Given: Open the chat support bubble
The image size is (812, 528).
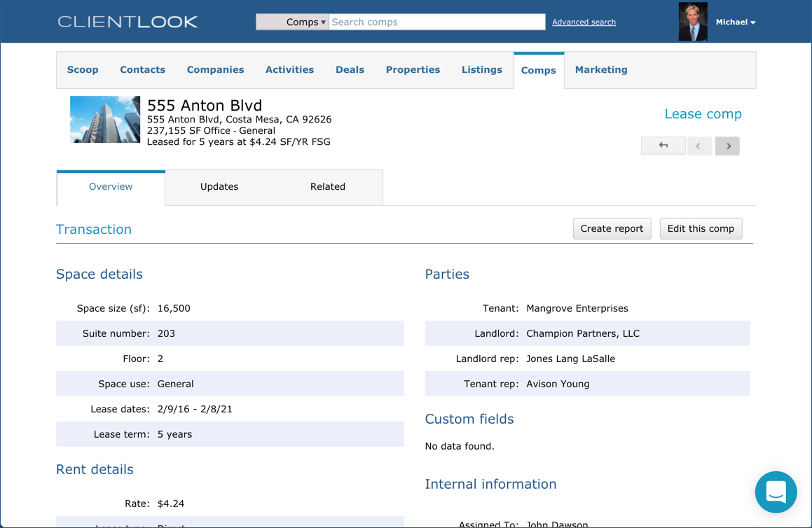Looking at the screenshot, I should [776, 492].
